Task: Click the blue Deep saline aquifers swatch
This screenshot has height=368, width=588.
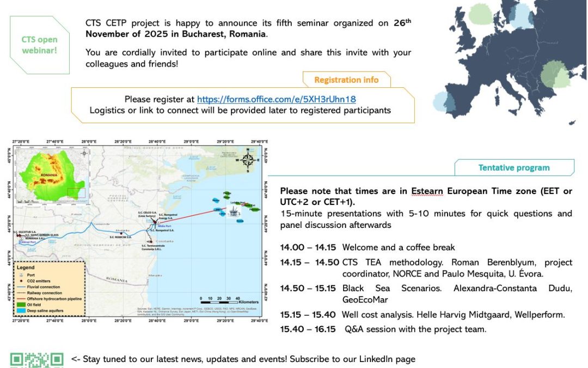Action: [21, 310]
